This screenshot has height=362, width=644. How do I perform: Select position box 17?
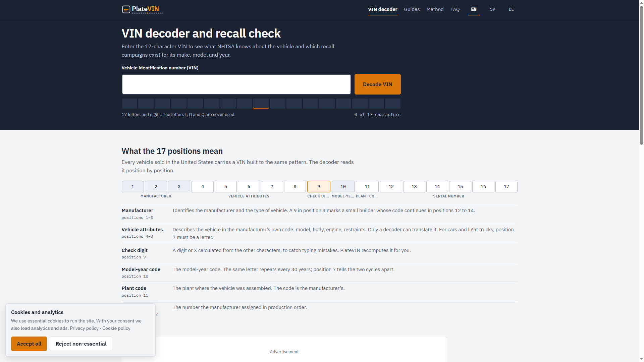click(x=506, y=187)
